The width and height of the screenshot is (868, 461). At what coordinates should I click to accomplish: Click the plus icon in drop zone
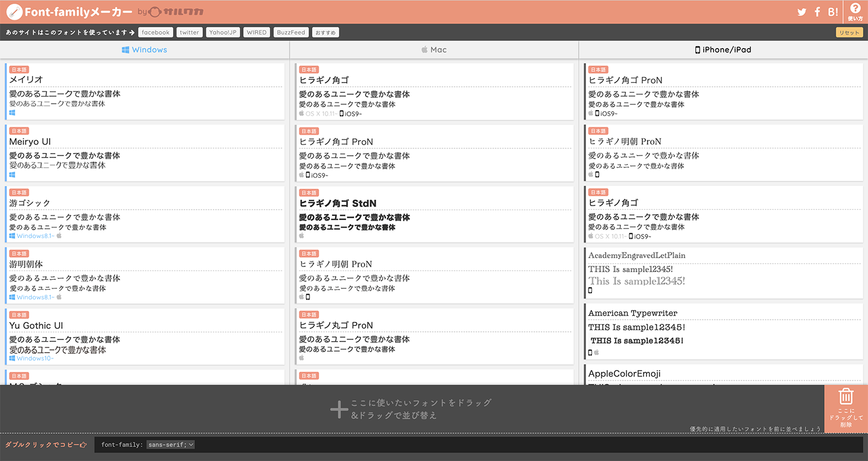pos(339,410)
